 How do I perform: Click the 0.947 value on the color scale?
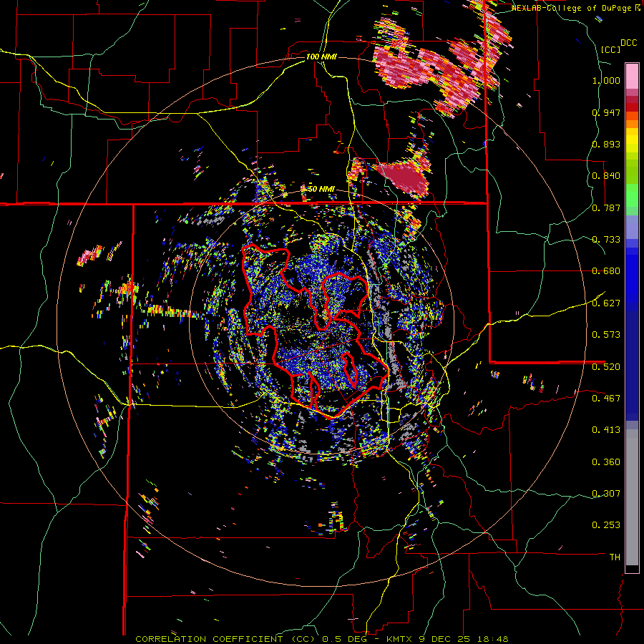pyautogui.click(x=606, y=112)
